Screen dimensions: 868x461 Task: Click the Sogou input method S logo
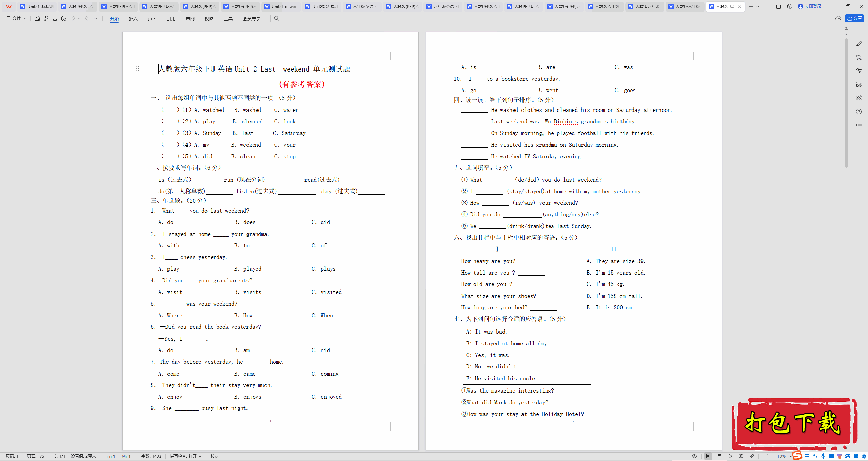(x=797, y=455)
